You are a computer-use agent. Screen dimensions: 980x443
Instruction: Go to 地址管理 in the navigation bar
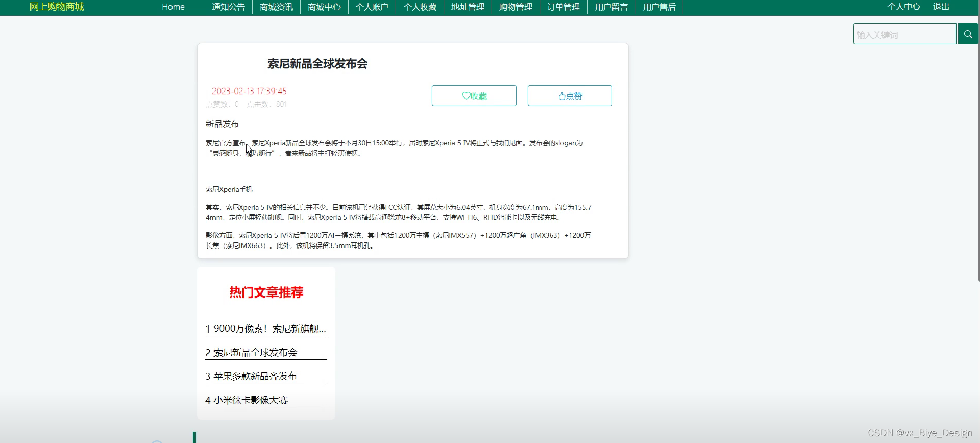point(468,7)
